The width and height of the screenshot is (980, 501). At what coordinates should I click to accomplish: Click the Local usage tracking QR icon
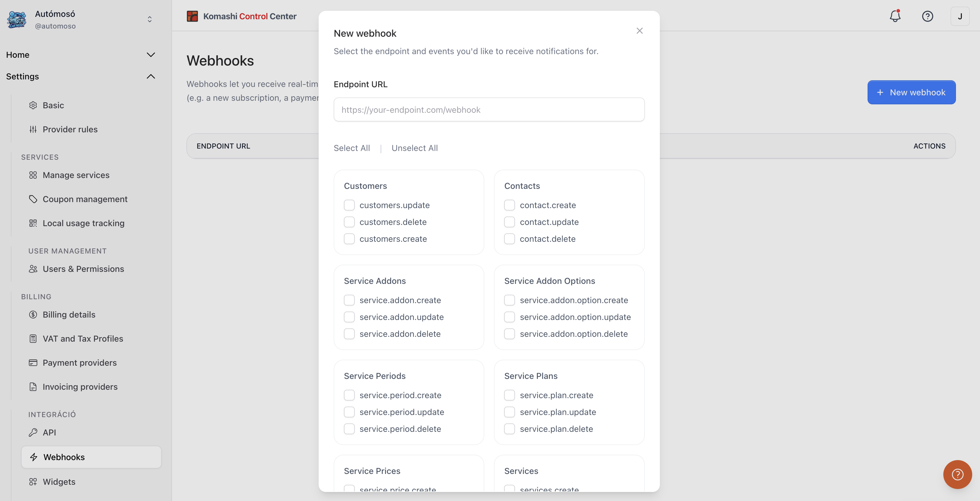click(x=33, y=223)
